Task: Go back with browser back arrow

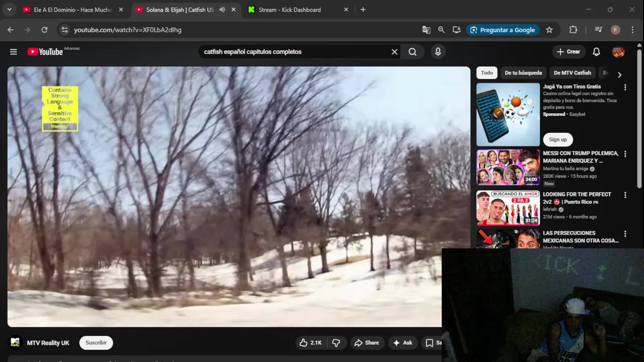Action: 11,30
